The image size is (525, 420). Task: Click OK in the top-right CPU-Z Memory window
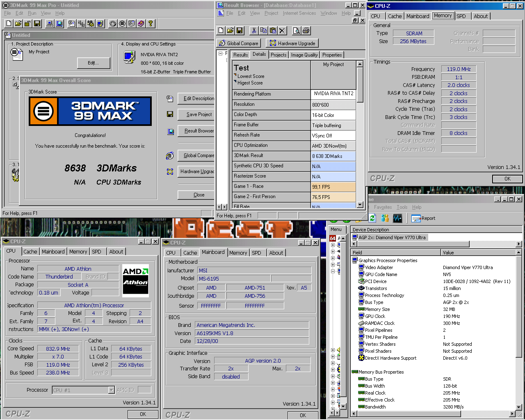(507, 179)
